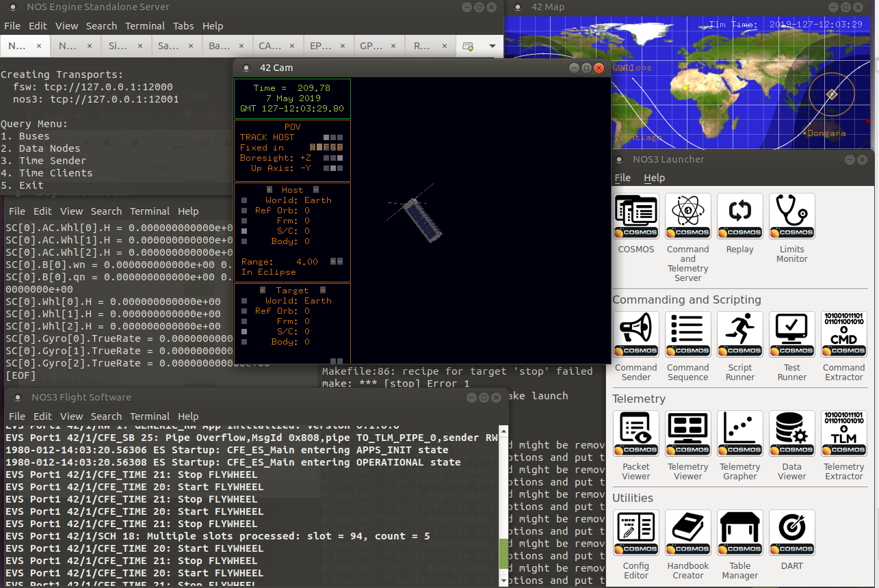Viewport: 879px width, 588px height.
Task: Close the 'EP...' terminal tab
Action: click(342, 46)
